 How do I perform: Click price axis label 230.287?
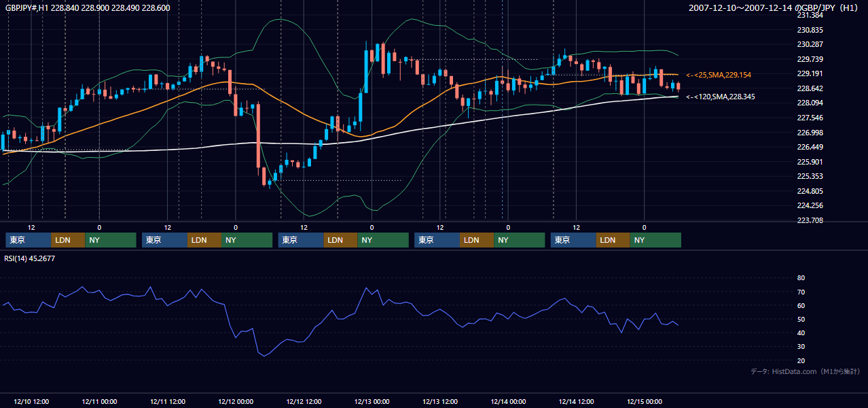810,44
